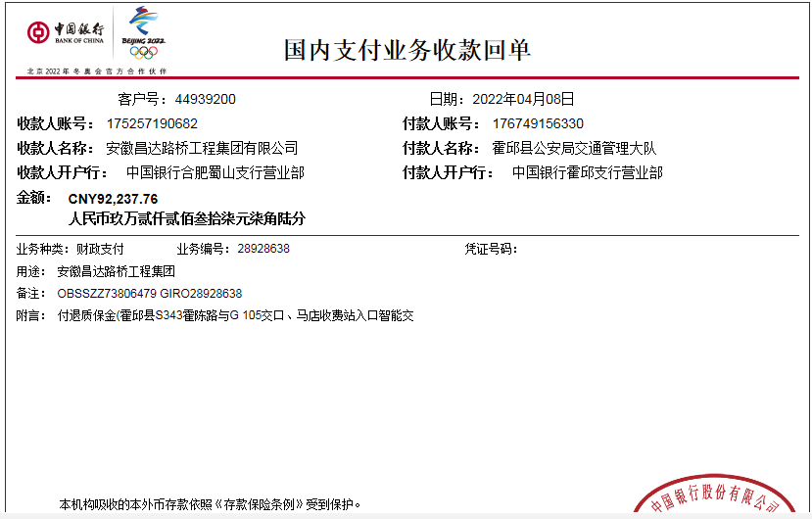Click payer bank 中国银行霍邱支行营业部
Image resolution: width=812 pixels, height=519 pixels.
(588, 172)
